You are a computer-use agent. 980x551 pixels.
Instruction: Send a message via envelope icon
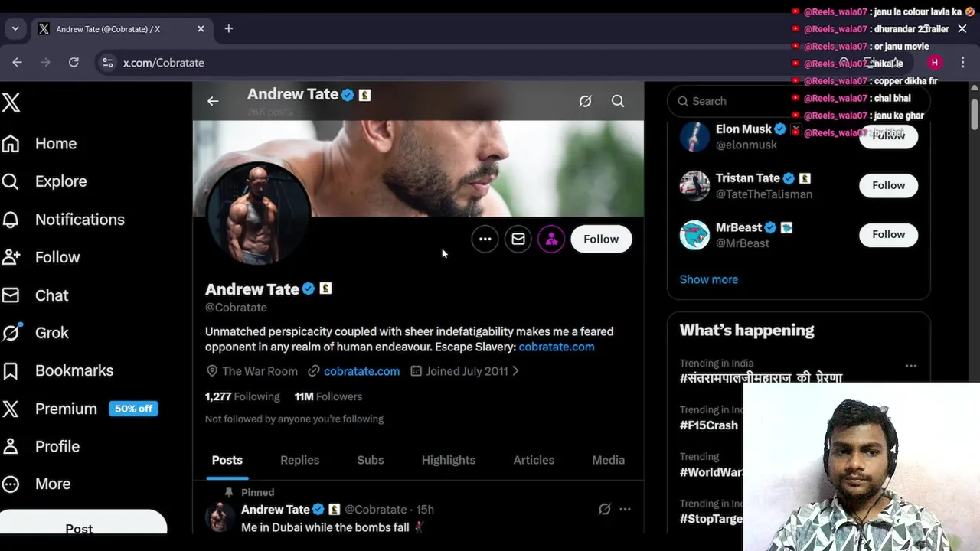518,239
